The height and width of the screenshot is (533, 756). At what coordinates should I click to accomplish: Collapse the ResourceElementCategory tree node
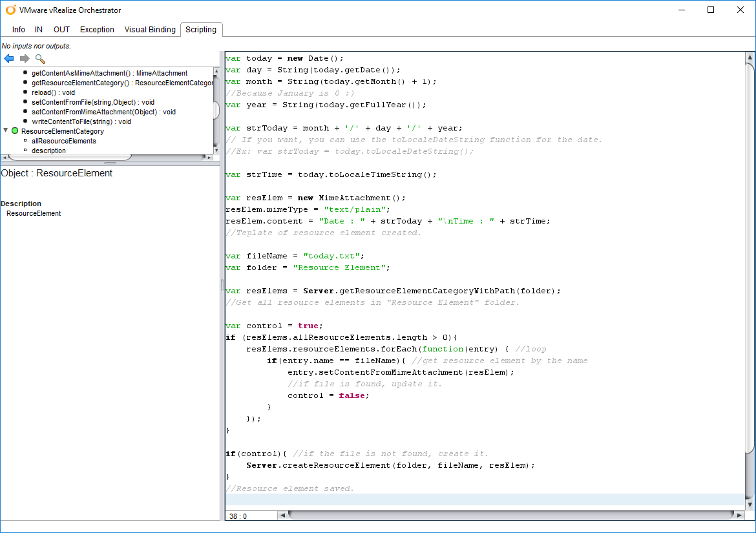[x=6, y=131]
